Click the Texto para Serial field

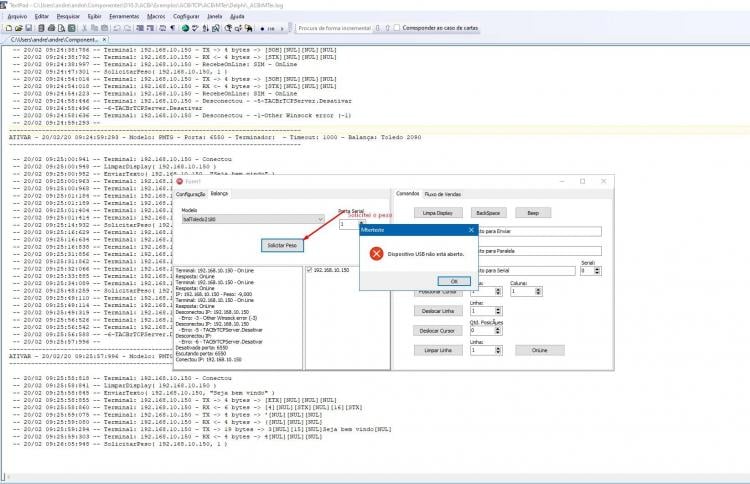click(x=526, y=271)
